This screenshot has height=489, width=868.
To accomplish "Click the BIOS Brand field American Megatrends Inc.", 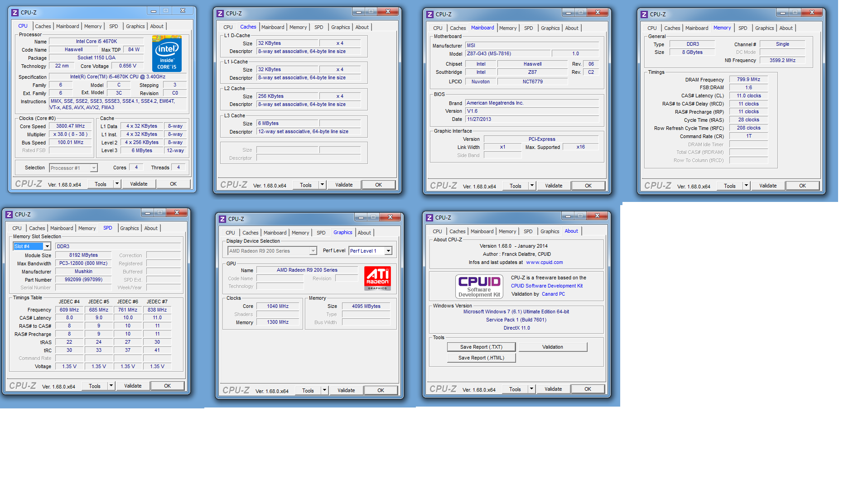I will pyautogui.click(x=532, y=103).
